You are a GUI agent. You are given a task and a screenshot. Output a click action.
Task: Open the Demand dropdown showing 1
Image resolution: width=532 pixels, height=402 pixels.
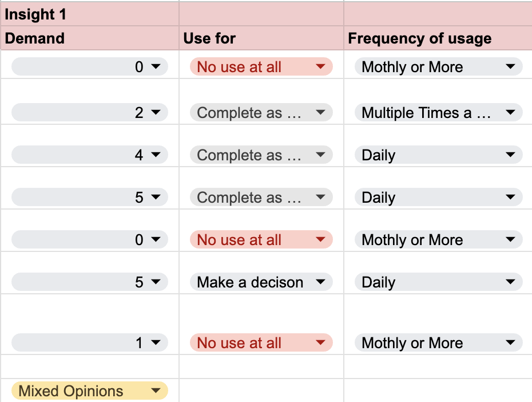pyautogui.click(x=90, y=342)
